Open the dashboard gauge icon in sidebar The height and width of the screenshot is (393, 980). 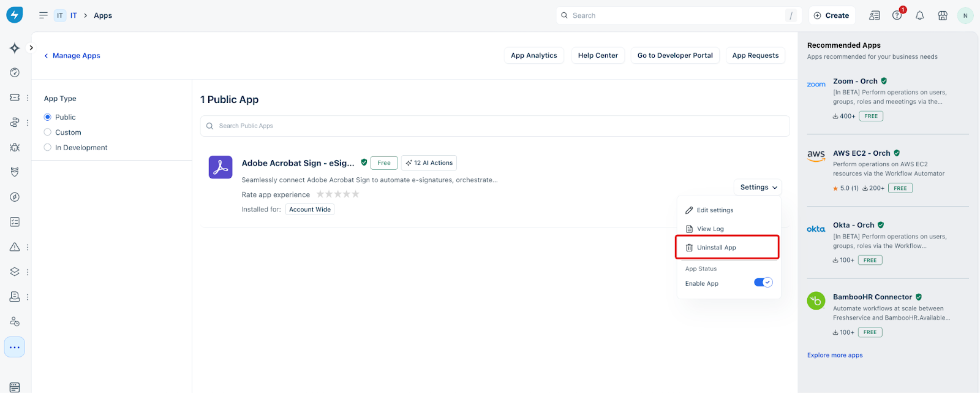[15, 72]
